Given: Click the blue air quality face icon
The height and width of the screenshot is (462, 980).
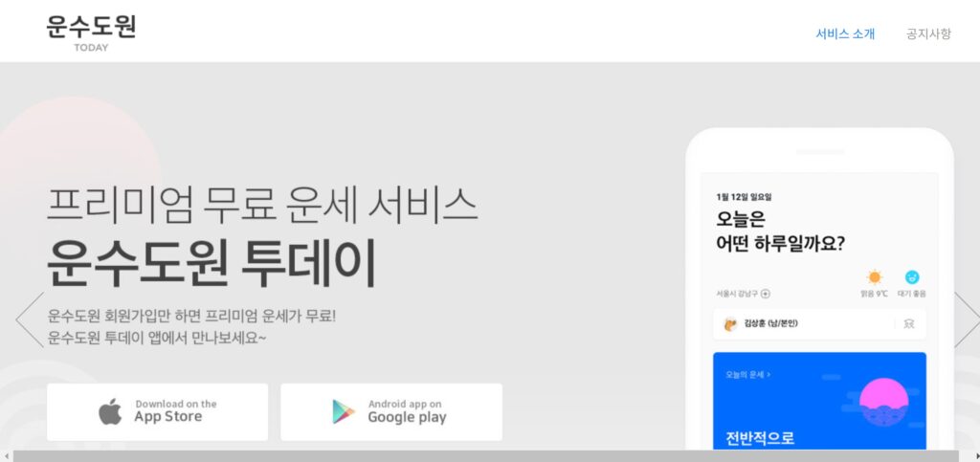Looking at the screenshot, I should click(x=912, y=277).
